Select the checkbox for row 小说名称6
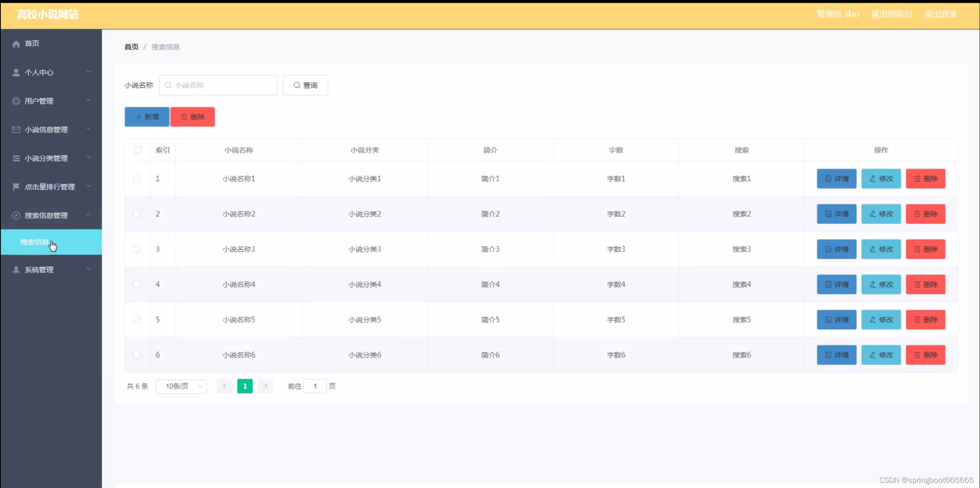980x488 pixels. pyautogui.click(x=137, y=355)
